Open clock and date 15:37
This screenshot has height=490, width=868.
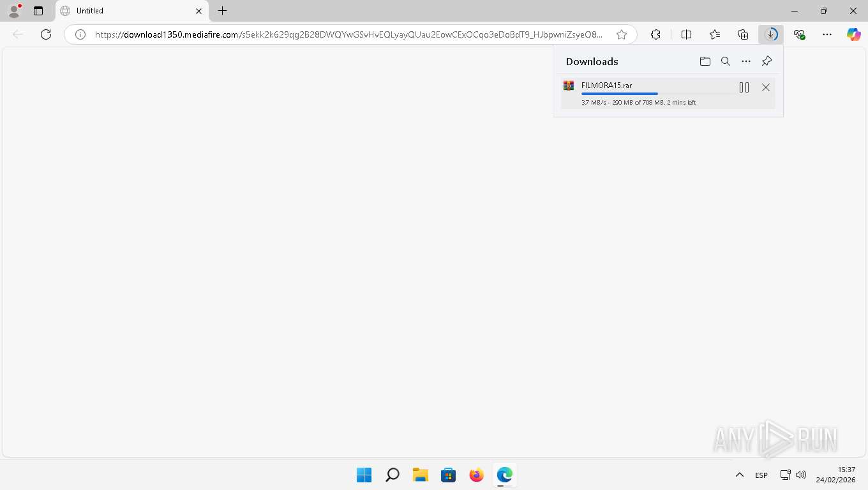836,475
